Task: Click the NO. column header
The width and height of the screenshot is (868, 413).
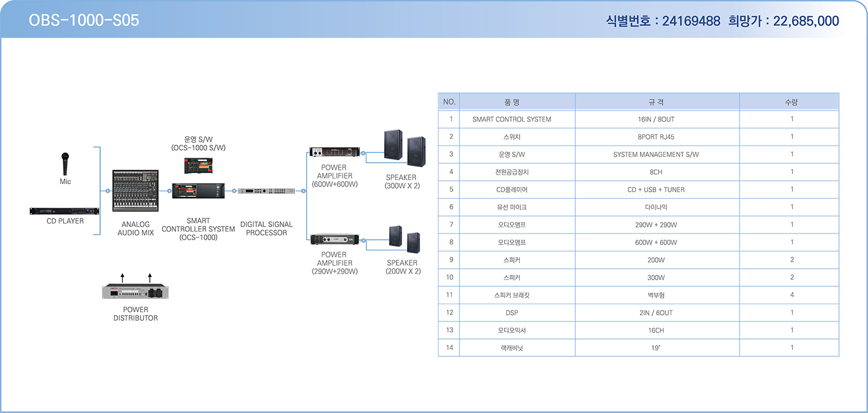Action: point(449,102)
